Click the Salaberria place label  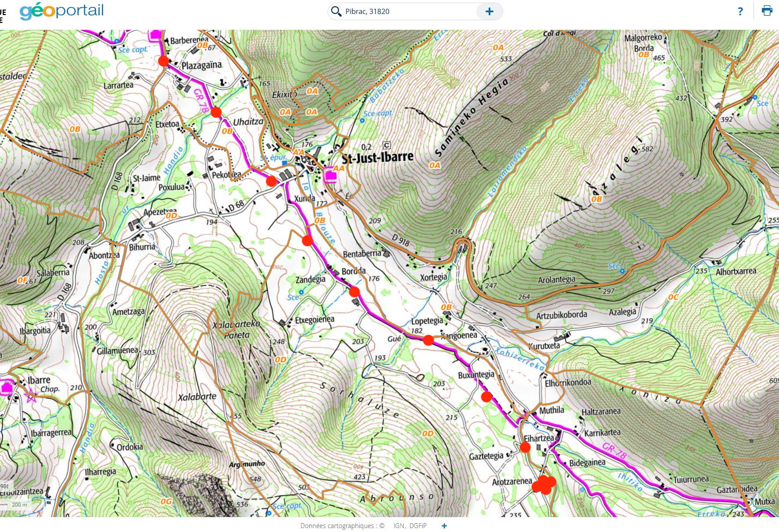pos(53,273)
